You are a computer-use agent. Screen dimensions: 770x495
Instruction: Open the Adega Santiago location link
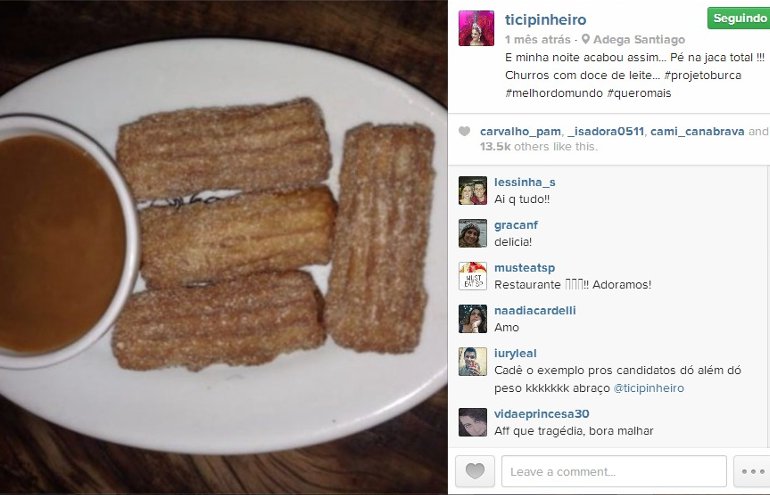click(639, 39)
